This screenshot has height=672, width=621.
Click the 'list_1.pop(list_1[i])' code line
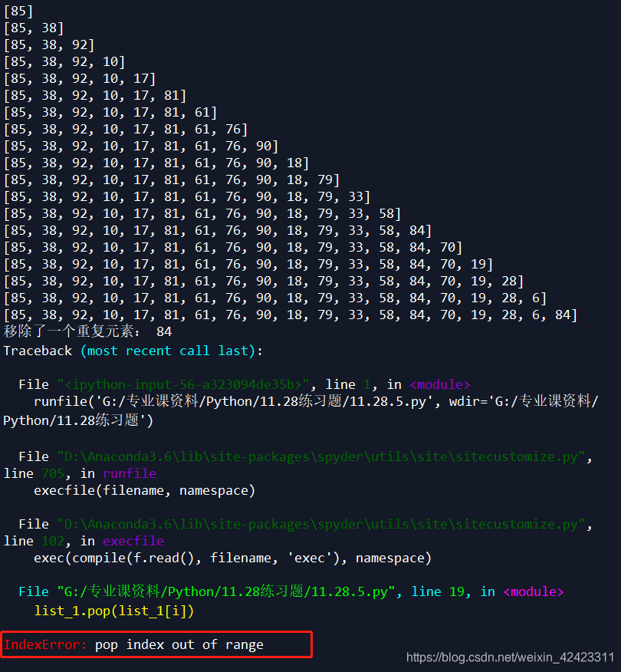pos(114,611)
